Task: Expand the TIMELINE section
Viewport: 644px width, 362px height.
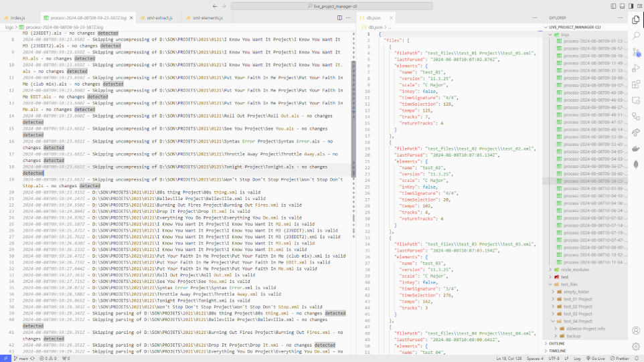Action: pyautogui.click(x=585, y=351)
